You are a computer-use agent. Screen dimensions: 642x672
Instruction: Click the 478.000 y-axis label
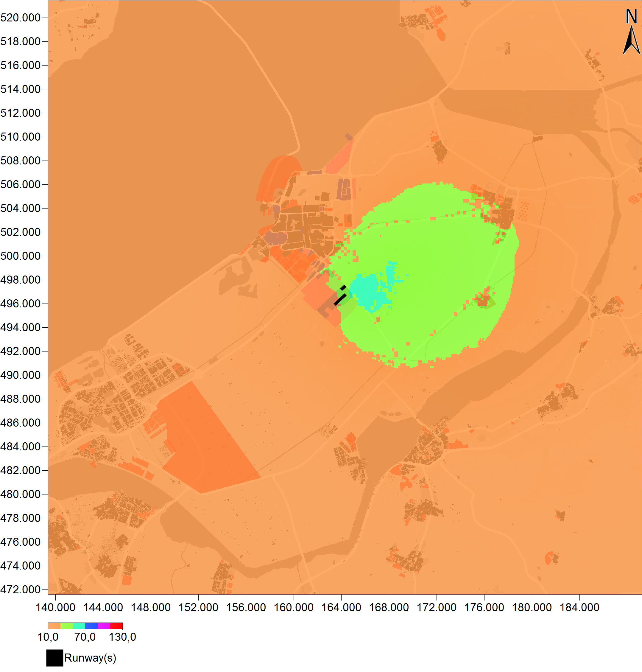click(21, 518)
